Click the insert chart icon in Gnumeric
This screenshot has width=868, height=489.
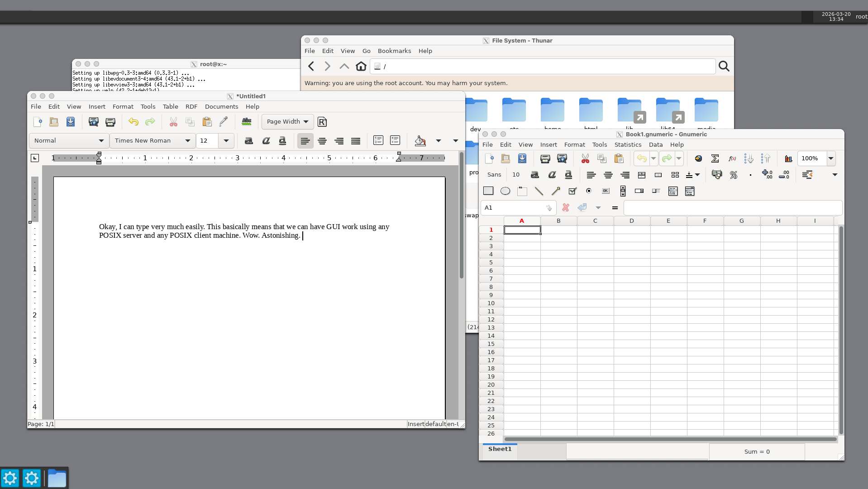coord(788,158)
